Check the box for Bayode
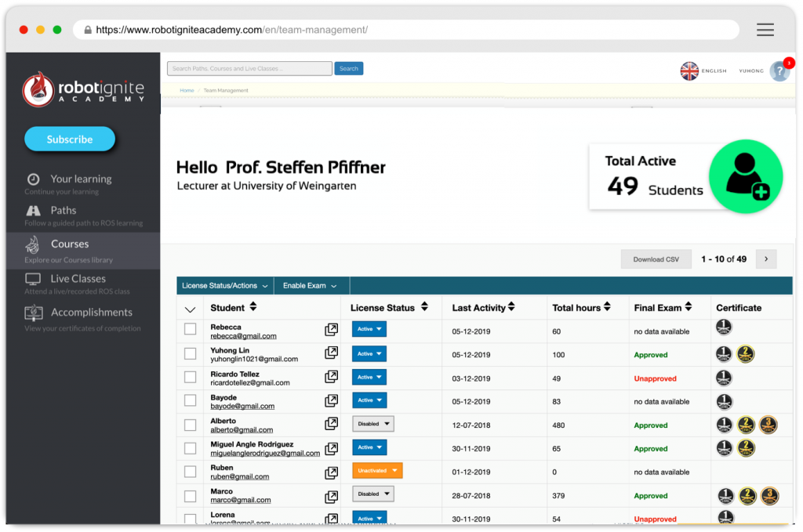Viewport: 803px width, 532px height. pyautogui.click(x=190, y=400)
